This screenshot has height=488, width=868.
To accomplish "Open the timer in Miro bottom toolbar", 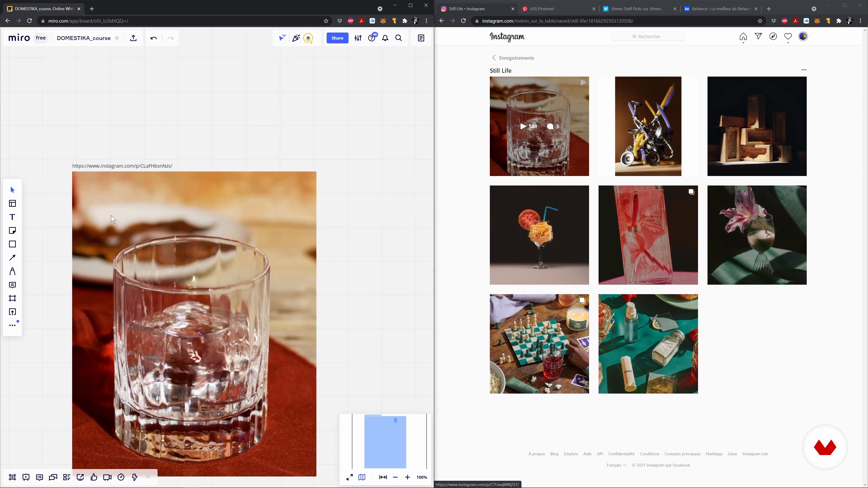I will point(121,477).
